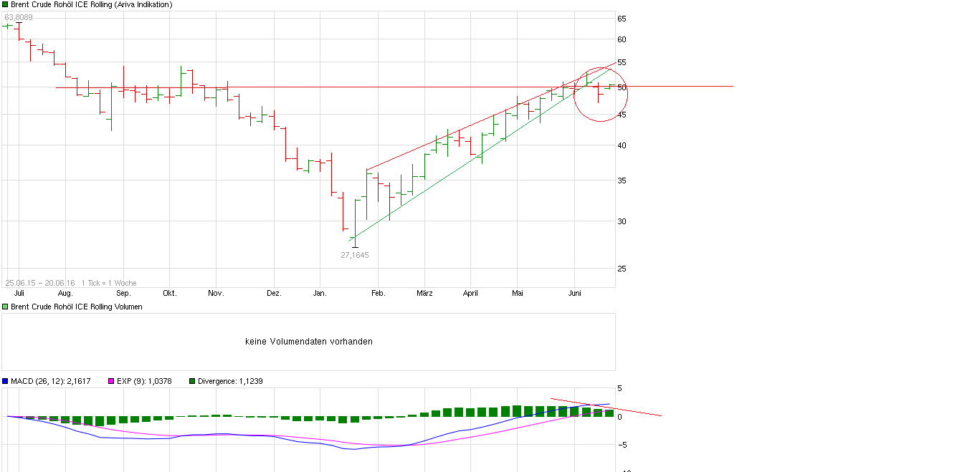Click the '1 Tick = 1 Woche' text
The image size is (980, 472).
109,283
